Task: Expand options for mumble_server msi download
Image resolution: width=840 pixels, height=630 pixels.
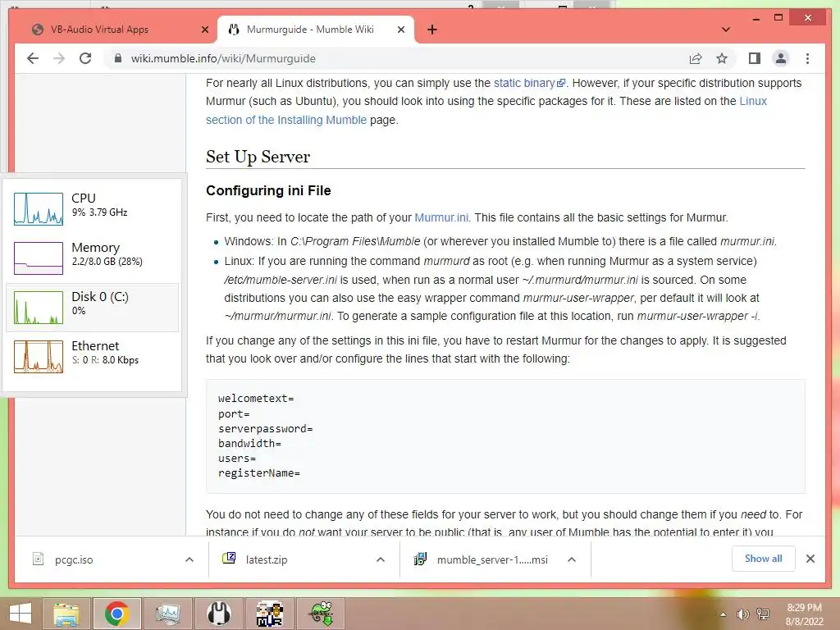Action: click(572, 559)
